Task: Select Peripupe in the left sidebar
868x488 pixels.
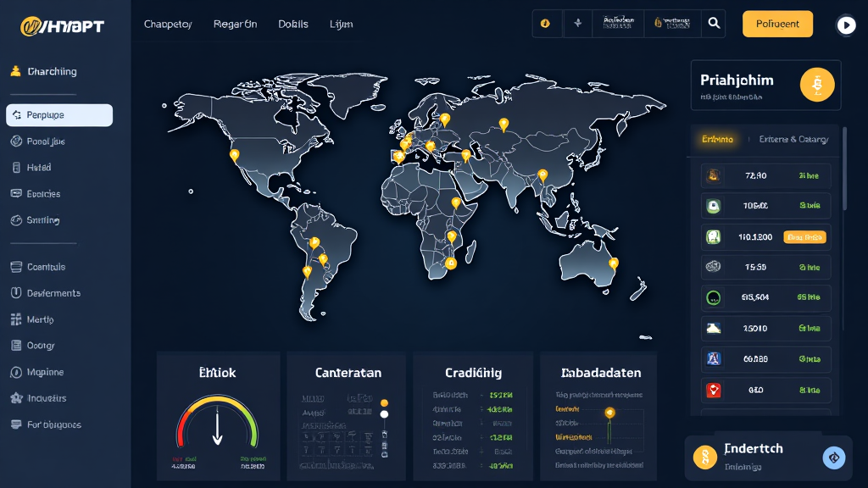Action: tap(59, 115)
